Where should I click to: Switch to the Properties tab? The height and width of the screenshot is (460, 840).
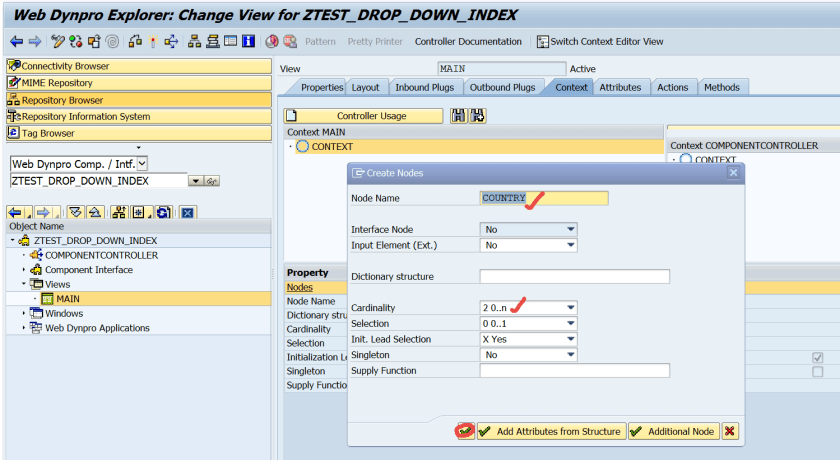(x=321, y=87)
